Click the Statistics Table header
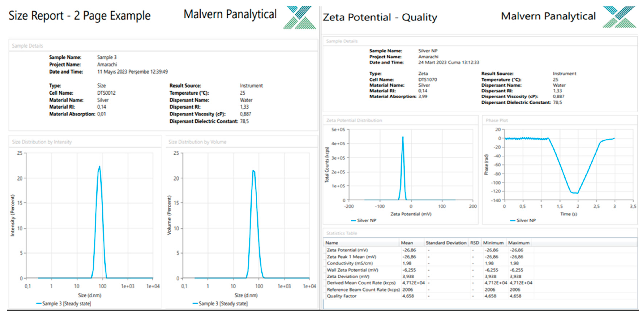Screen dimensions: 644x317 [342, 233]
